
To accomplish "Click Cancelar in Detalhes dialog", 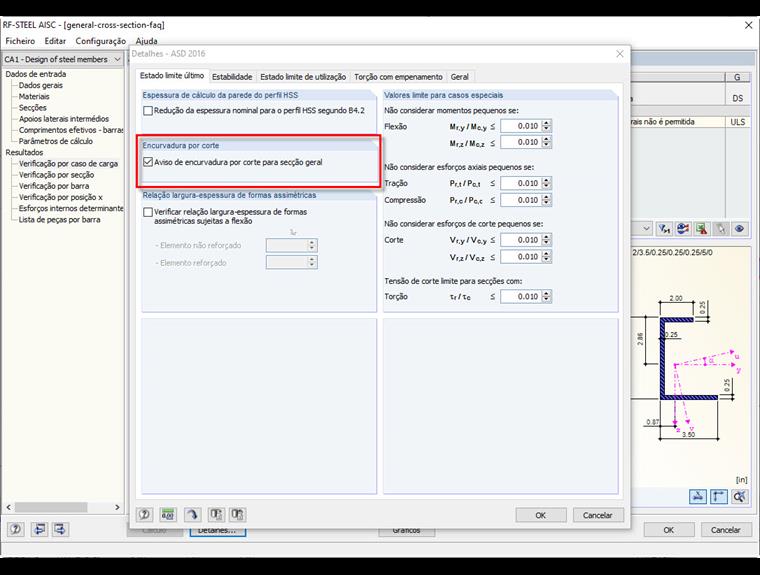I will click(598, 515).
